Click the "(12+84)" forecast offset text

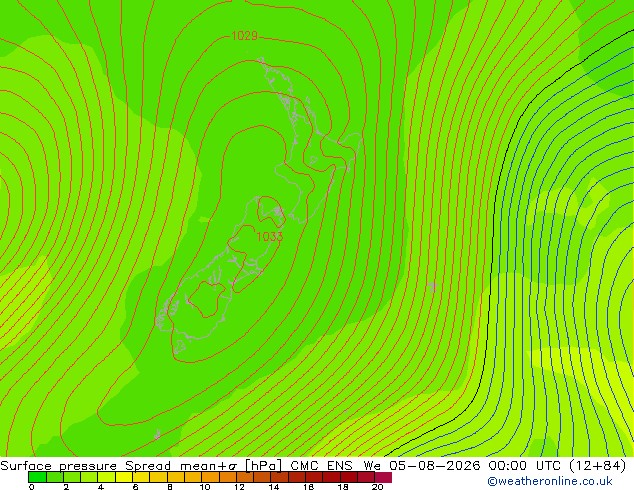[598, 466]
